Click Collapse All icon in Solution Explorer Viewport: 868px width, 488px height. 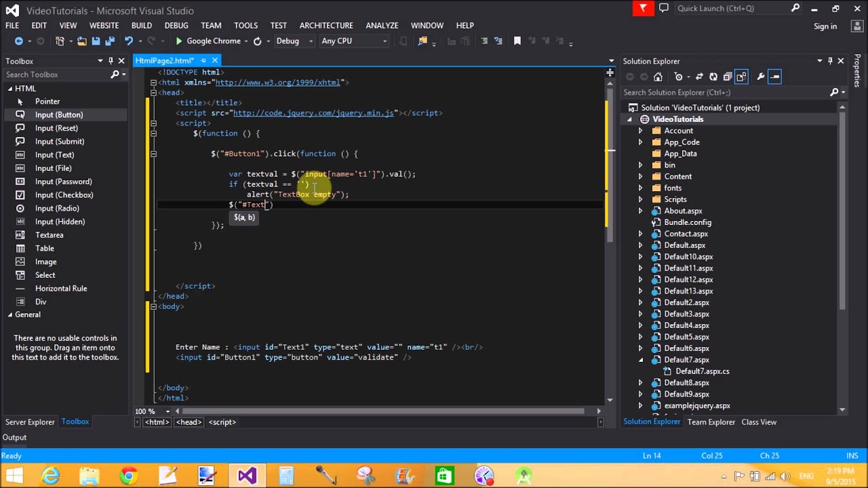coord(728,77)
